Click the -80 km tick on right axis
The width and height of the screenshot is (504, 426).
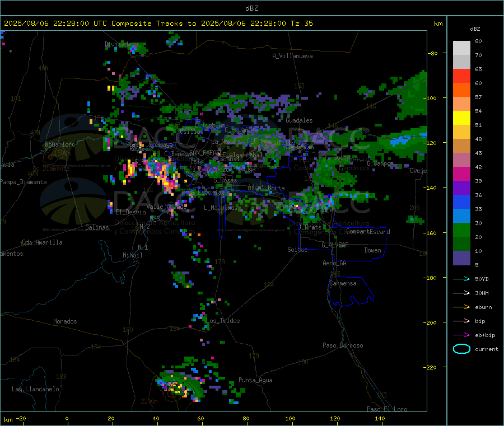[433, 53]
